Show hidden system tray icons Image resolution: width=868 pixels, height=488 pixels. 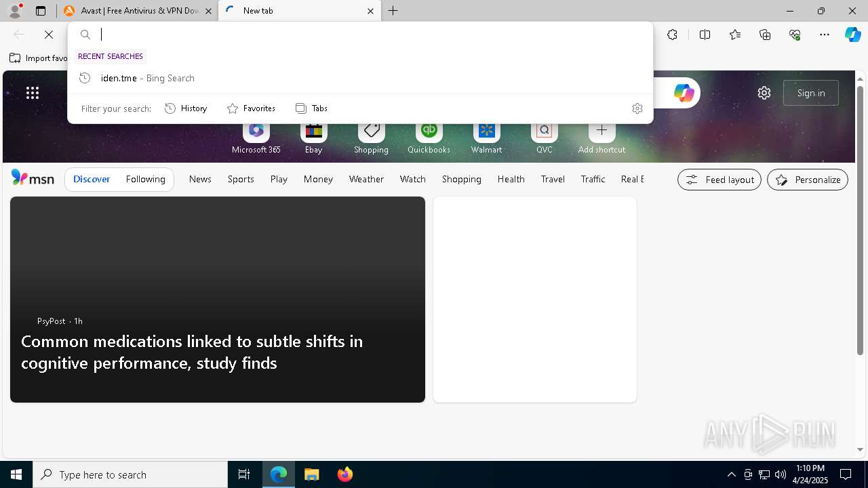[x=731, y=474]
